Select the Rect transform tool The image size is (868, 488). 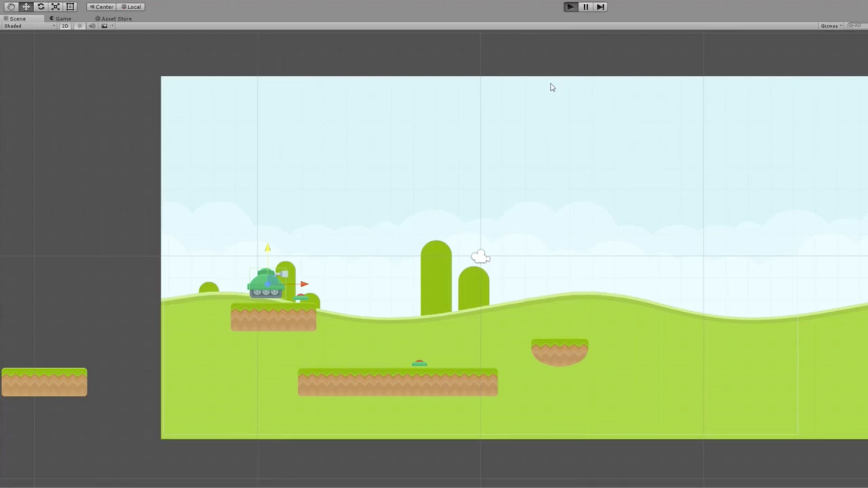pyautogui.click(x=70, y=7)
